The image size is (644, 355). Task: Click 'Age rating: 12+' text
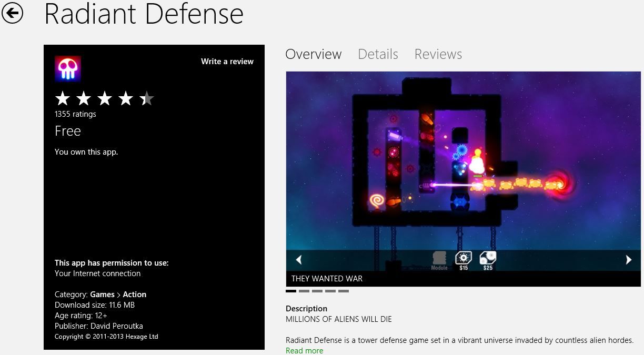[x=81, y=316]
